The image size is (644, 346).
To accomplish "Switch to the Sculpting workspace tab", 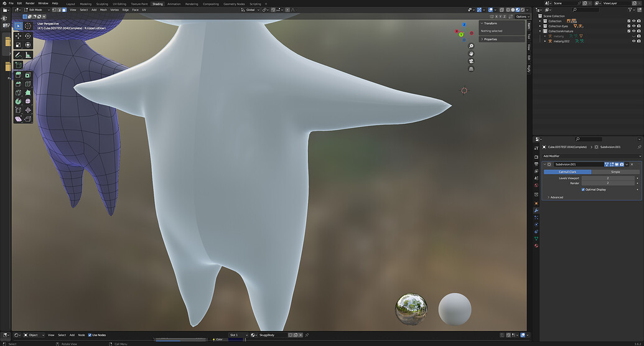I will tap(102, 4).
